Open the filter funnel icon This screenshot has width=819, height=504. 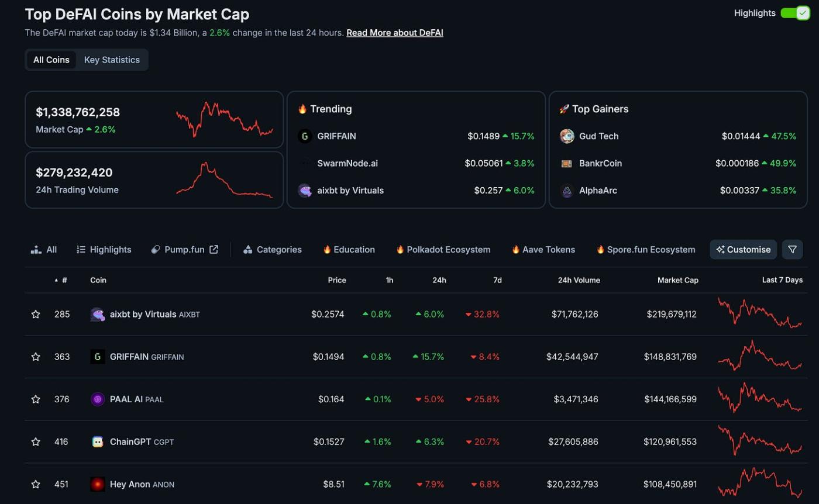click(792, 250)
